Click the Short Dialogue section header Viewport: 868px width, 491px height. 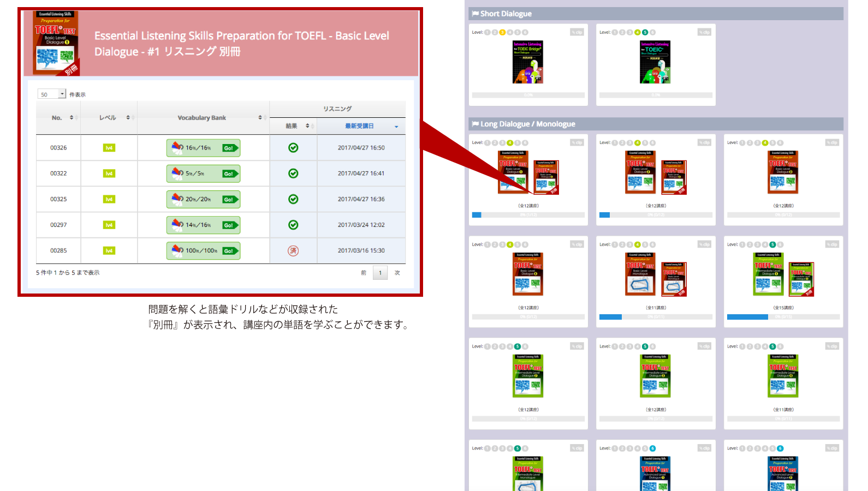pos(656,14)
